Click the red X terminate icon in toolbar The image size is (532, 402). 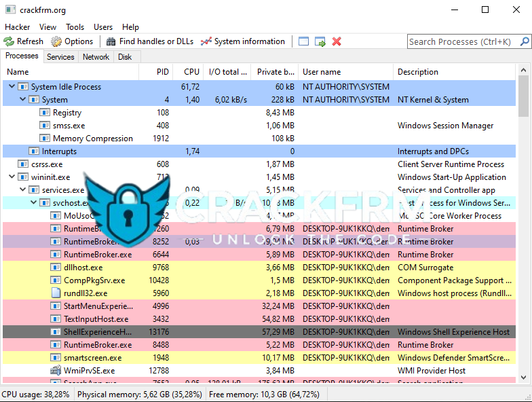tap(337, 41)
